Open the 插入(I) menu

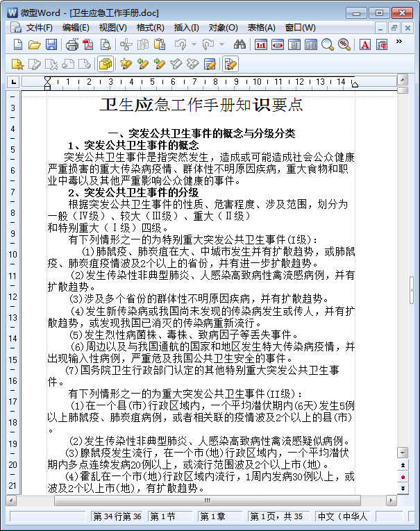pyautogui.click(x=186, y=28)
